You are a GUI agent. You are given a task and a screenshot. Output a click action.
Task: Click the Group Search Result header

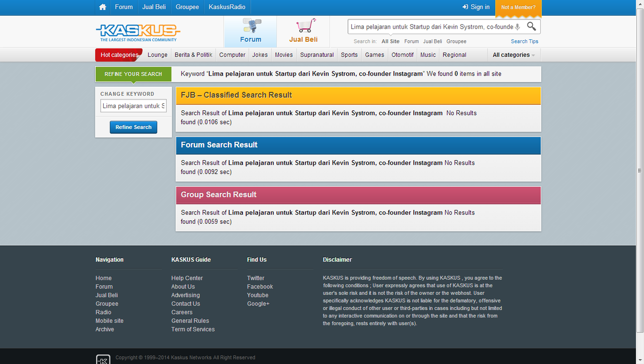358,195
